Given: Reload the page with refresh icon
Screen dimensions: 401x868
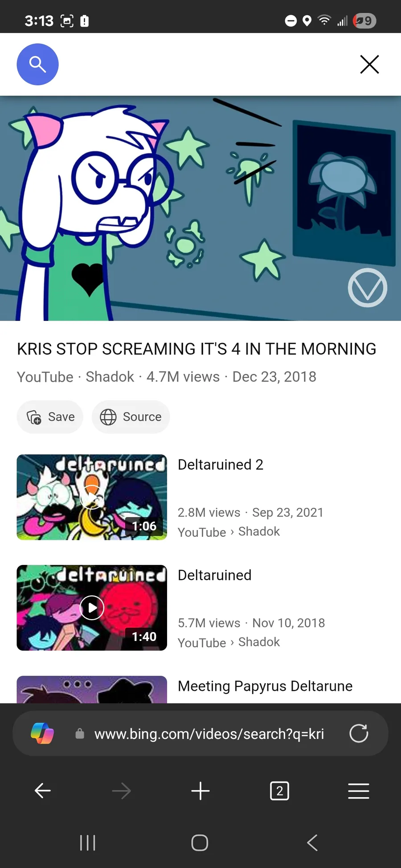Looking at the screenshot, I should [359, 733].
